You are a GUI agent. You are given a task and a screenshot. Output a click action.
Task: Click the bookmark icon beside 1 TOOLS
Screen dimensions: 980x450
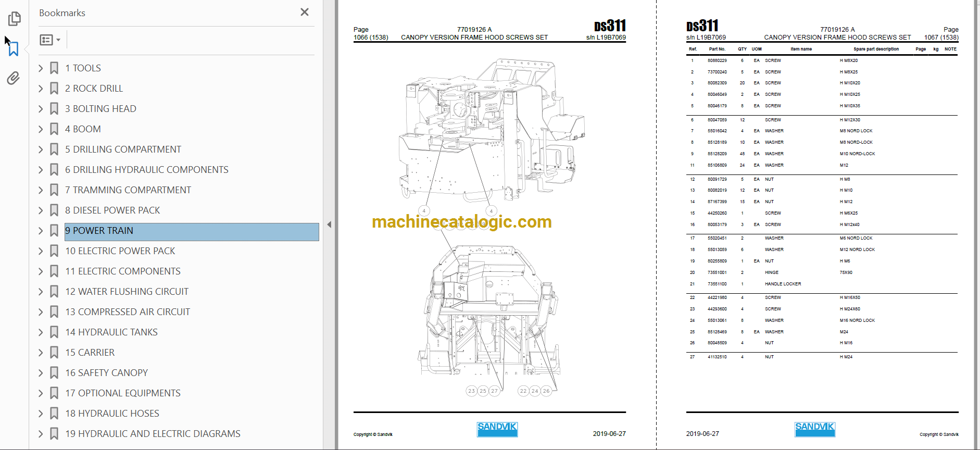coord(54,68)
